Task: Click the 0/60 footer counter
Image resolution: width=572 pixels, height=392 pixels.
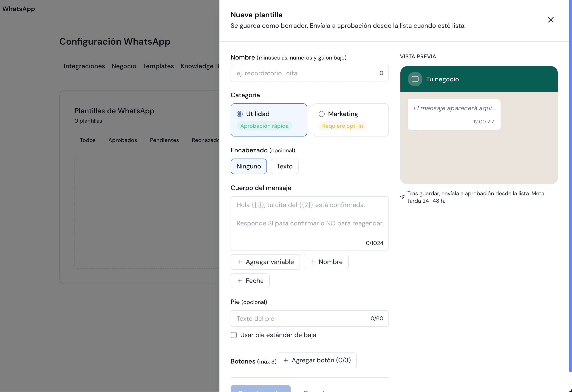Action: [377, 319]
